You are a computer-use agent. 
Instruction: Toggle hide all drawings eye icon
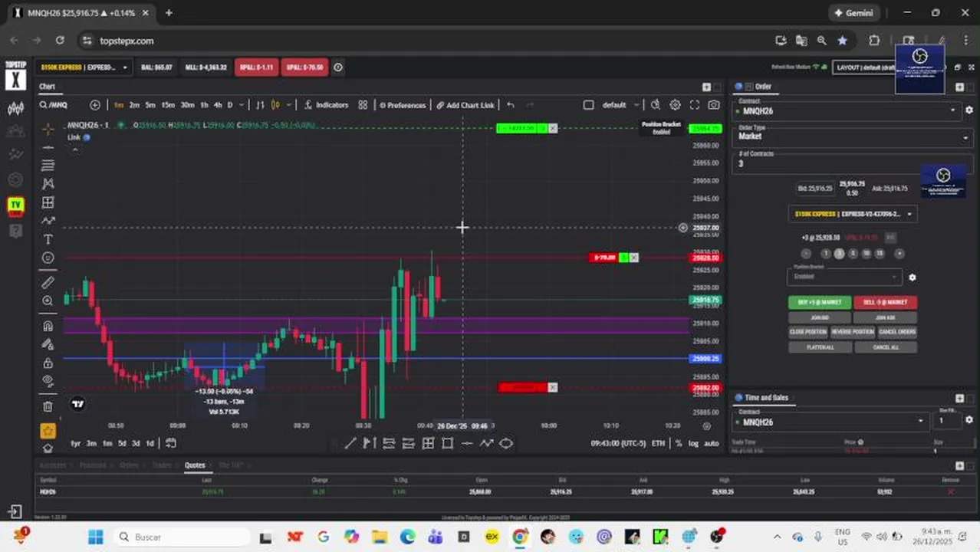pyautogui.click(x=48, y=381)
